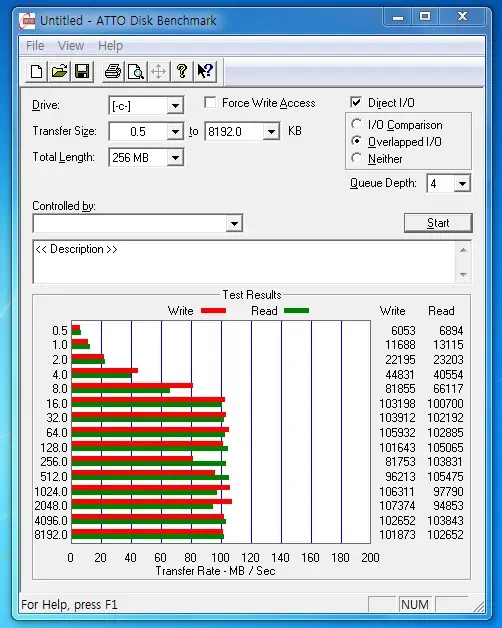Expand the Drive dropdown

click(175, 106)
